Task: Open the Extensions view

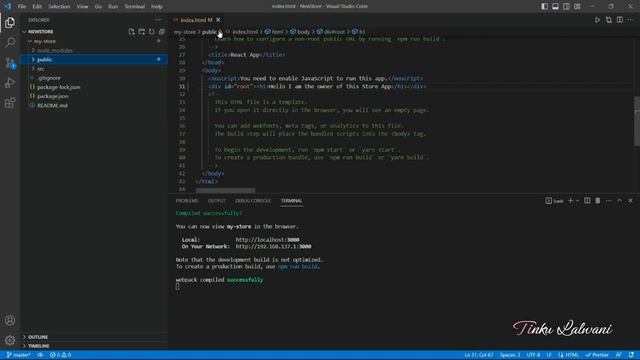Action: [10, 102]
